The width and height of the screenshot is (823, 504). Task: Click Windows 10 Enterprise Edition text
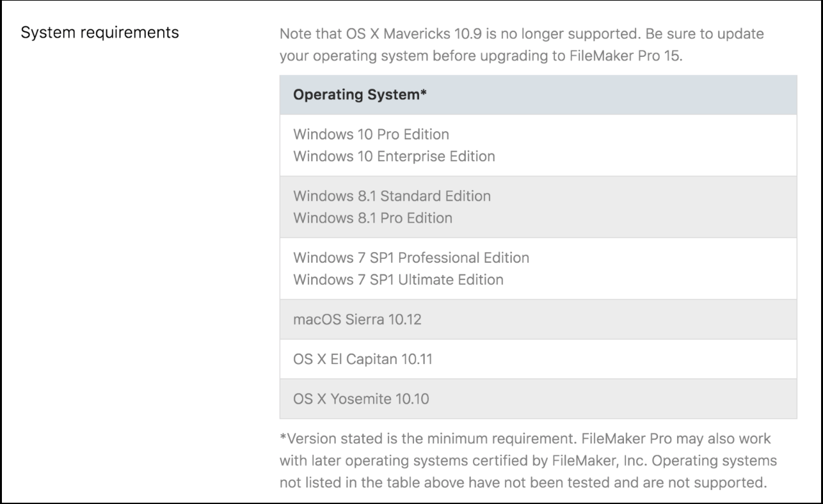394,155
